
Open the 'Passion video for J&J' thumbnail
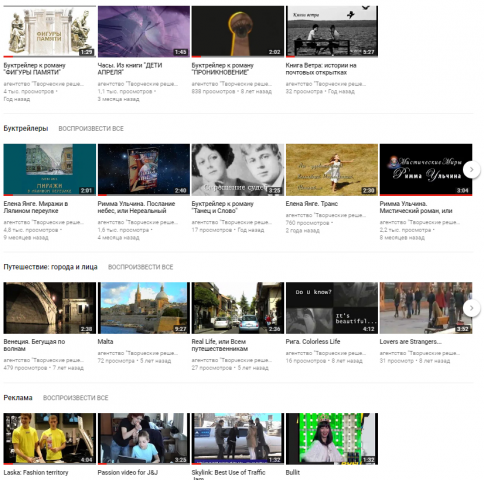click(144, 439)
